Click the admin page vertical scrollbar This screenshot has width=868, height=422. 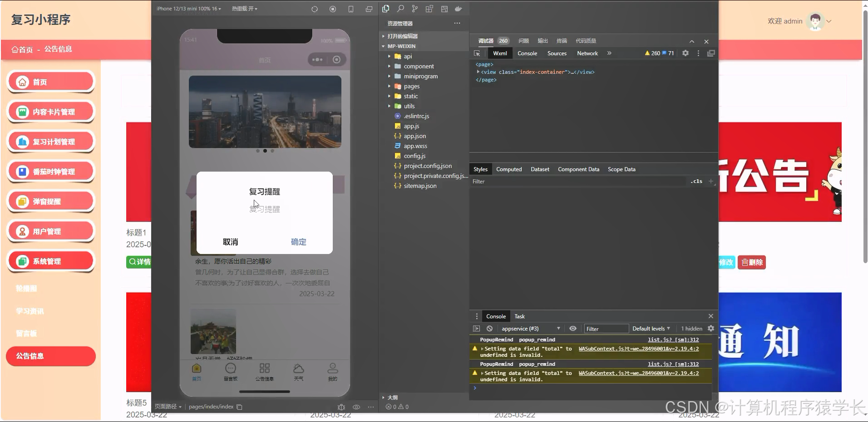[865, 136]
